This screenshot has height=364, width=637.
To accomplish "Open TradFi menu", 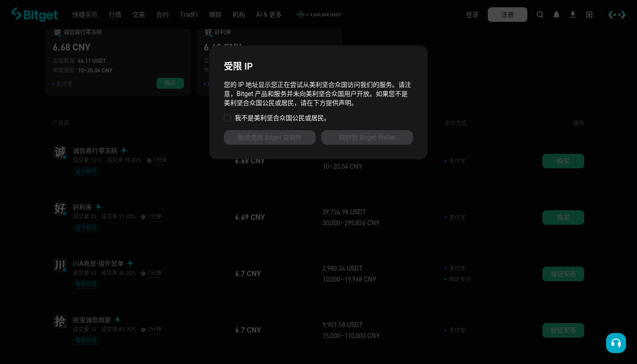I will [x=189, y=15].
